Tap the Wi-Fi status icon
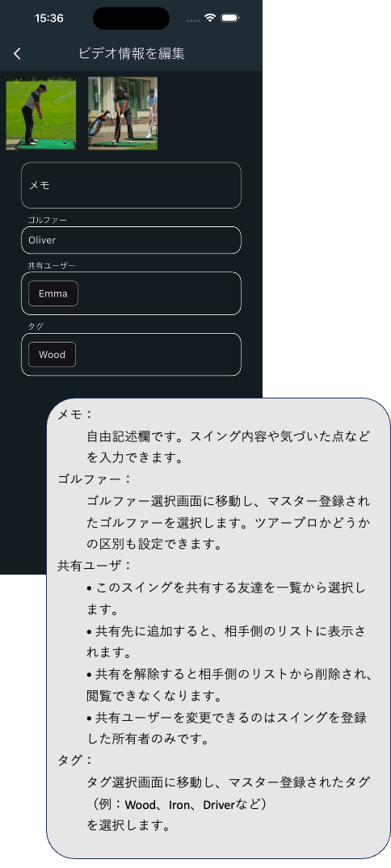The height and width of the screenshot is (868, 391). click(x=209, y=18)
